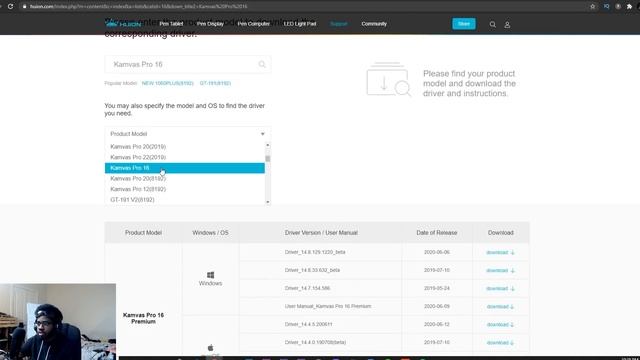Download Driver_14.4.5.200611
Screen dimensions: 640x360
pos(500,324)
